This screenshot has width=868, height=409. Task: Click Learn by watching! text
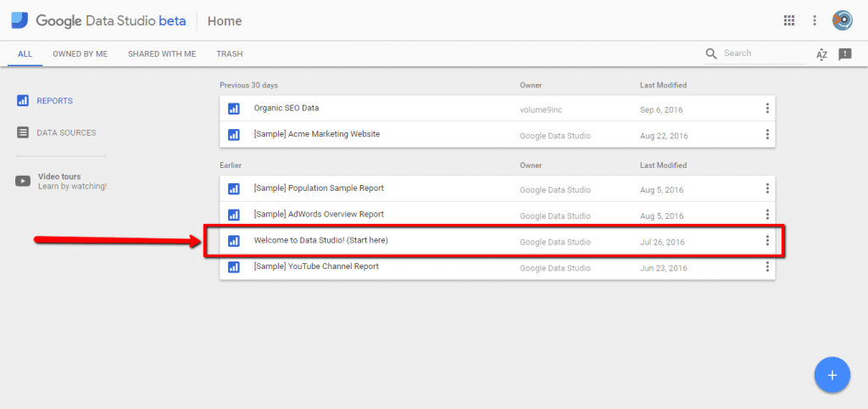(73, 186)
